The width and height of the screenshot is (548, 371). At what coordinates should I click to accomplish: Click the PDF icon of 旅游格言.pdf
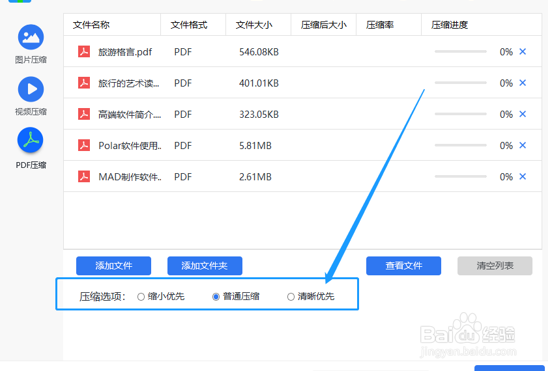point(84,52)
